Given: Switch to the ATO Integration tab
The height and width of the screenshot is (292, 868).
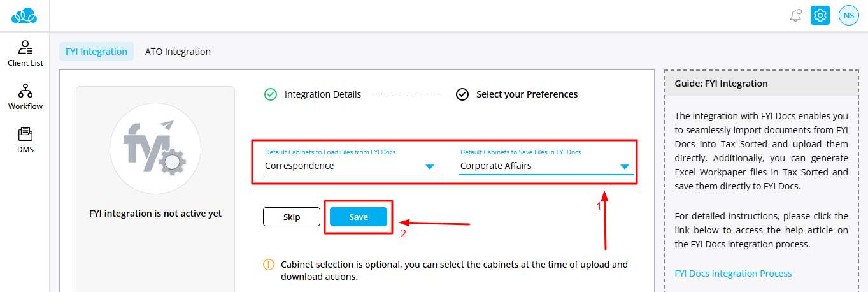Looking at the screenshot, I should pos(178,52).
